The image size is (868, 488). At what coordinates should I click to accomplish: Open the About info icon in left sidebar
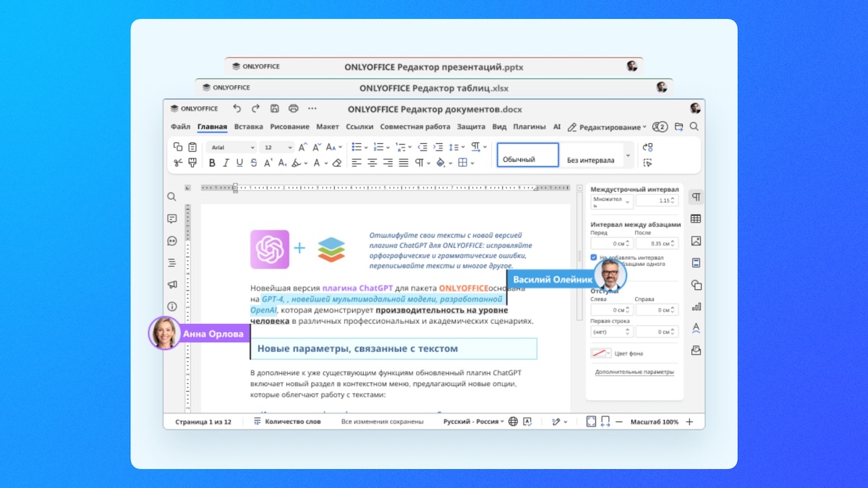[x=171, y=307]
